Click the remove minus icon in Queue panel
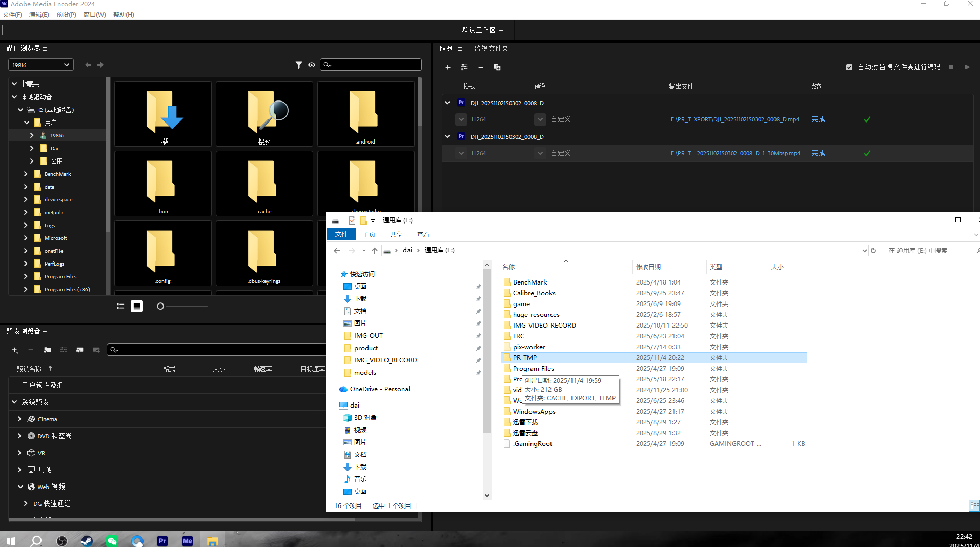 pos(480,67)
